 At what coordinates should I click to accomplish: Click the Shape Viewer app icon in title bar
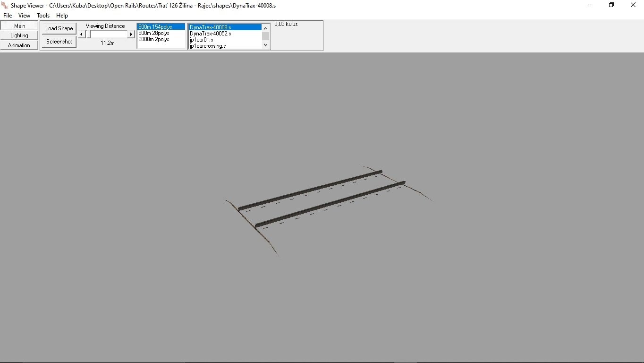5,5
